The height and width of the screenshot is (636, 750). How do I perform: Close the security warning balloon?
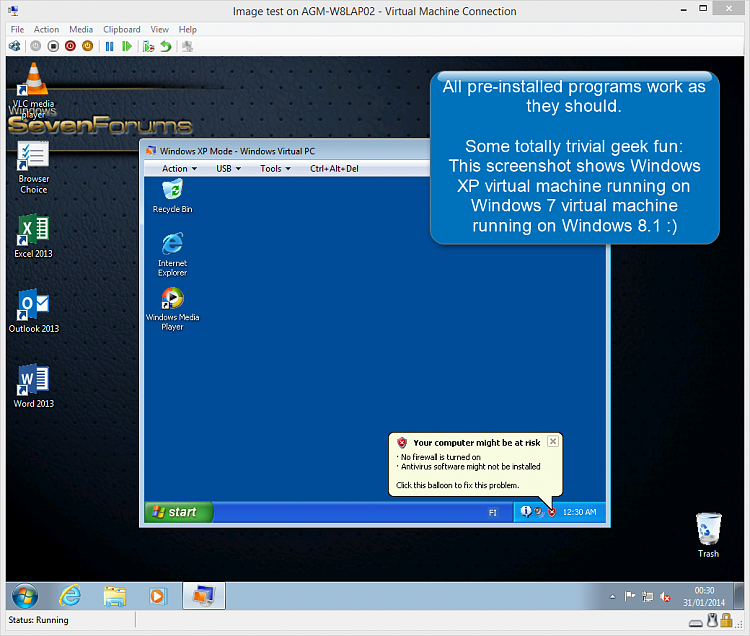553,441
